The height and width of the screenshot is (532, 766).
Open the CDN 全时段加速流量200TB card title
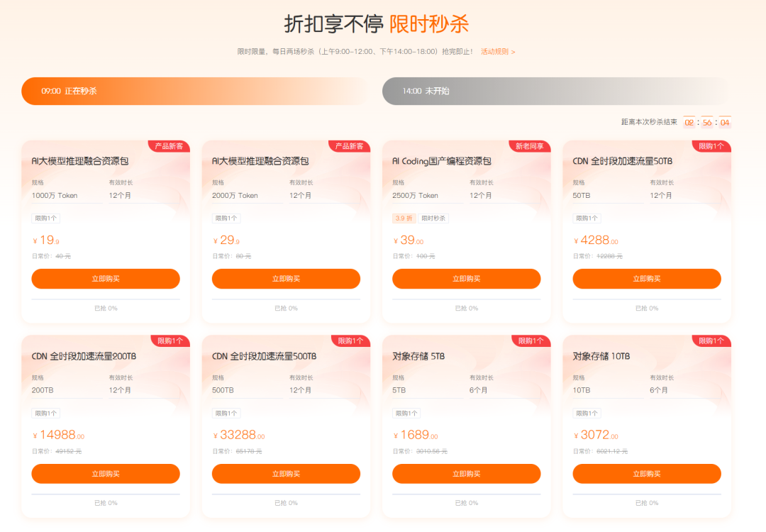pos(84,356)
